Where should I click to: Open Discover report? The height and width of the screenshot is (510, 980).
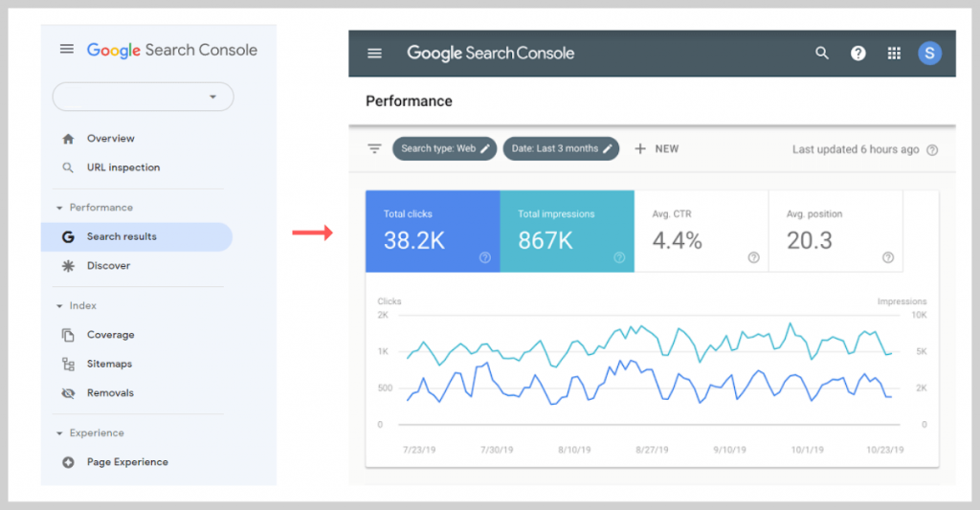pos(108,266)
